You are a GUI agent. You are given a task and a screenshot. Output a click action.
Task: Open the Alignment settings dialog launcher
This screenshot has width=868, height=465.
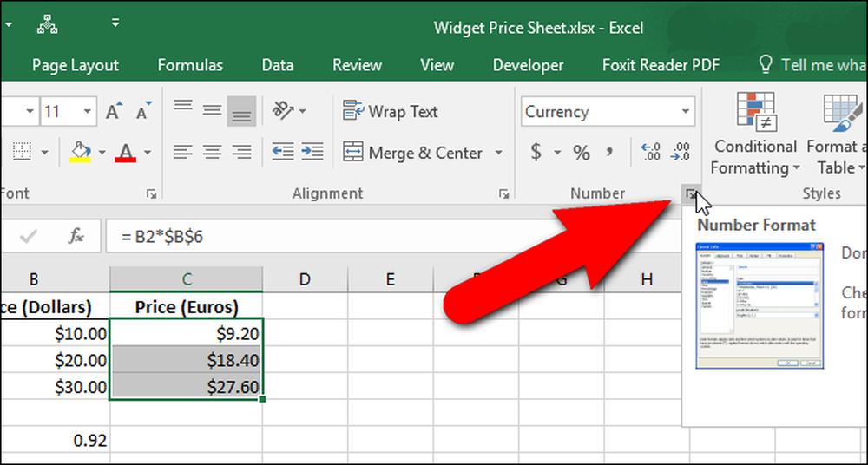[x=503, y=193]
